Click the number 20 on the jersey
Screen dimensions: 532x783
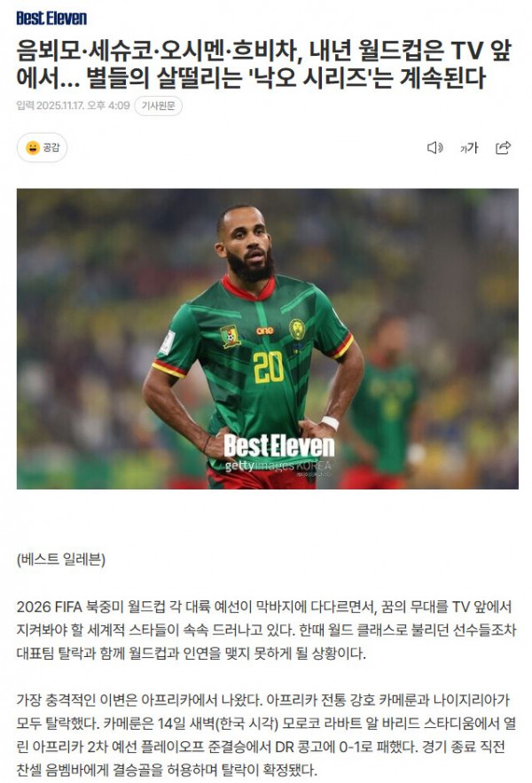(x=269, y=367)
